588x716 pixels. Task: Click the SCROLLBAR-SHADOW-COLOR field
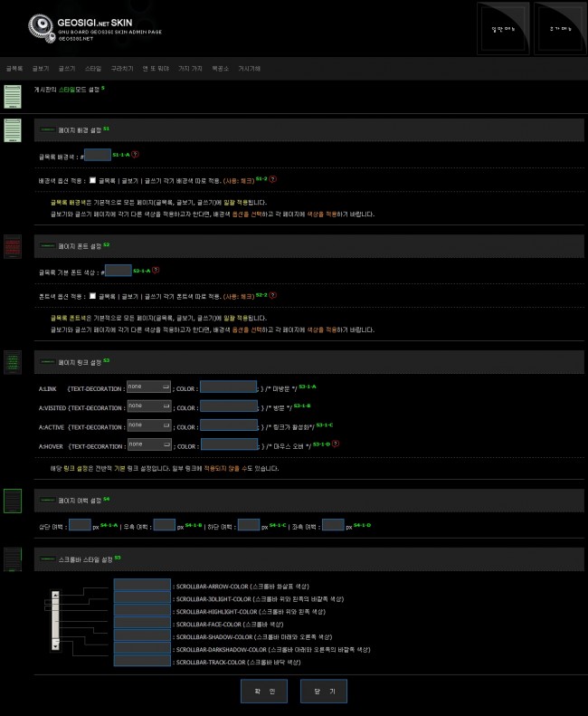tap(142, 635)
